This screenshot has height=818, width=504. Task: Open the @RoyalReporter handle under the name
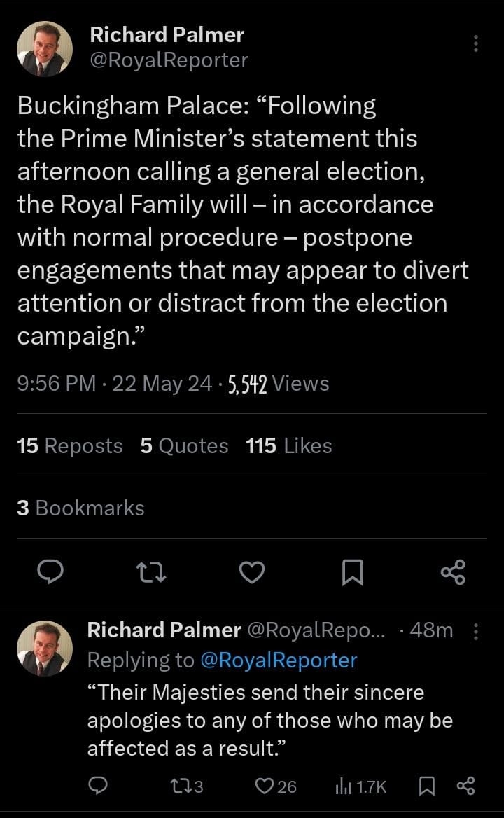(x=169, y=60)
